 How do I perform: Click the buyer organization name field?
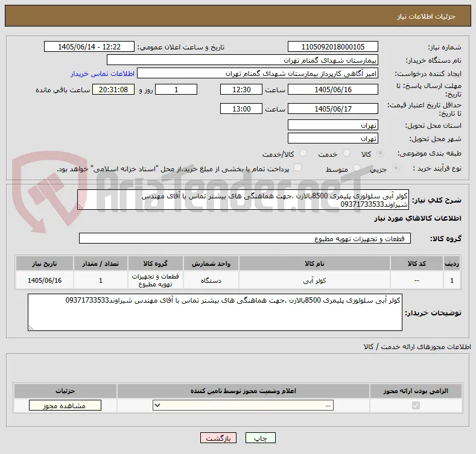tap(243, 60)
